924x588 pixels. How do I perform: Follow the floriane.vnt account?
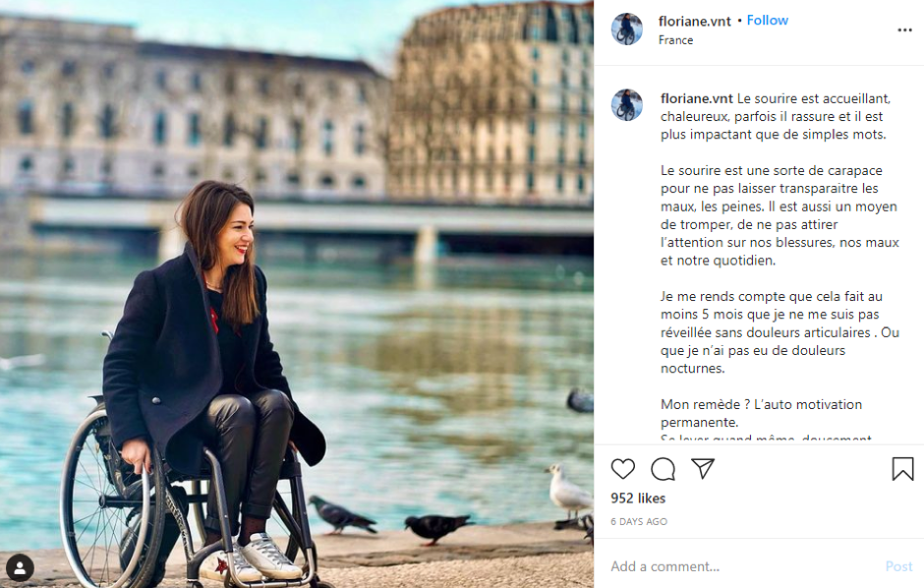pyautogui.click(x=768, y=20)
